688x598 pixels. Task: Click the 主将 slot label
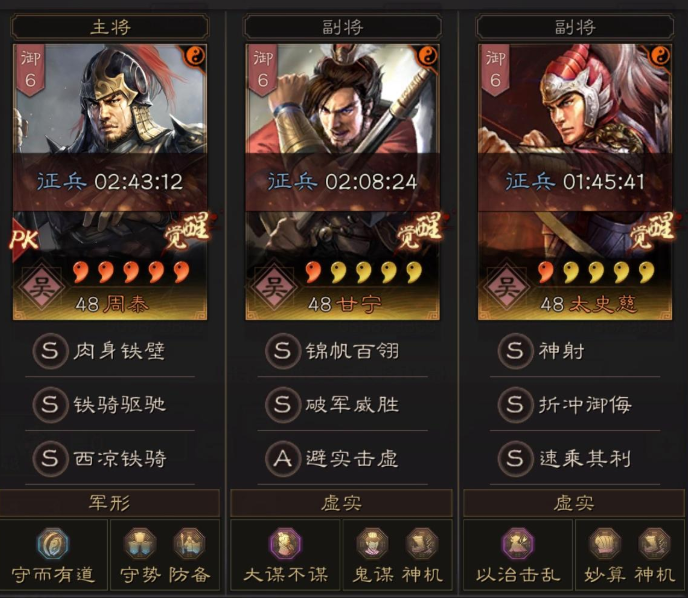(110, 27)
